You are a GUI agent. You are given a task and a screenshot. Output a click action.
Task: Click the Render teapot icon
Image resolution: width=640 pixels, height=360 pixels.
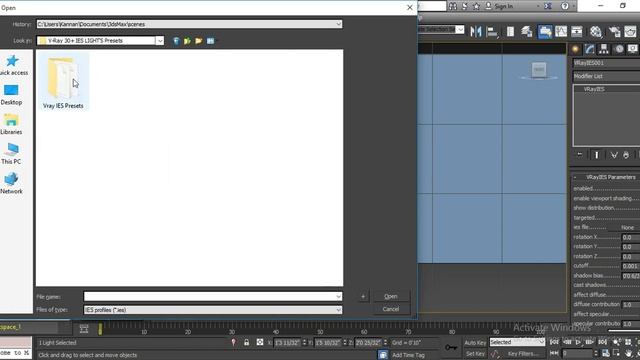(630, 31)
